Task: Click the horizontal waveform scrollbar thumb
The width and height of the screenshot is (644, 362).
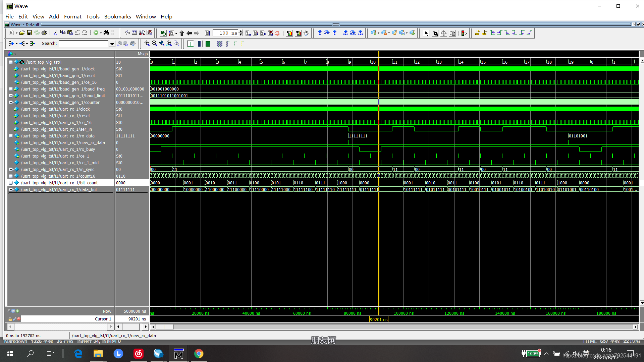Action: coord(164,327)
